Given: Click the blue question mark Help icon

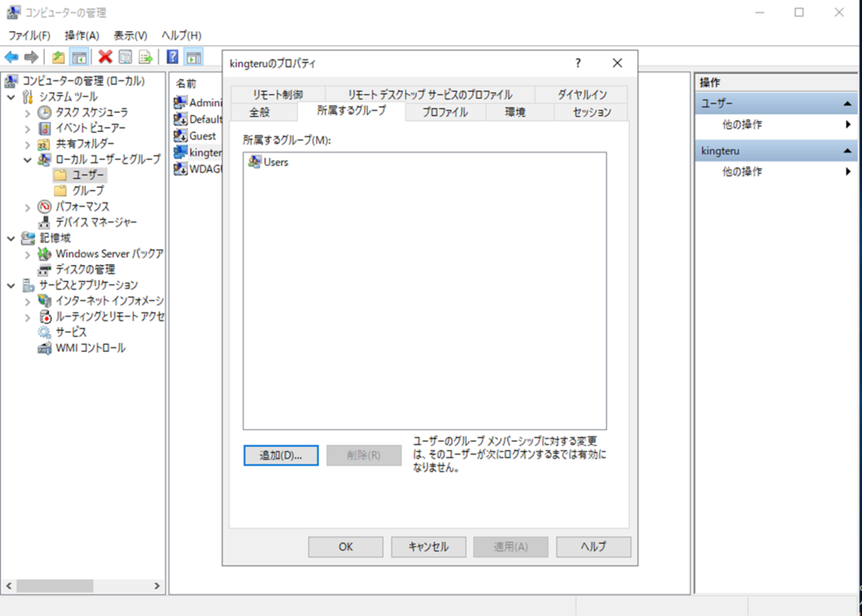Looking at the screenshot, I should (172, 57).
